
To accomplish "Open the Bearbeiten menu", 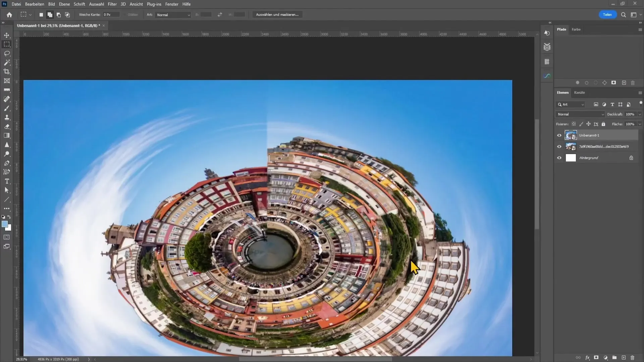I will (35, 4).
